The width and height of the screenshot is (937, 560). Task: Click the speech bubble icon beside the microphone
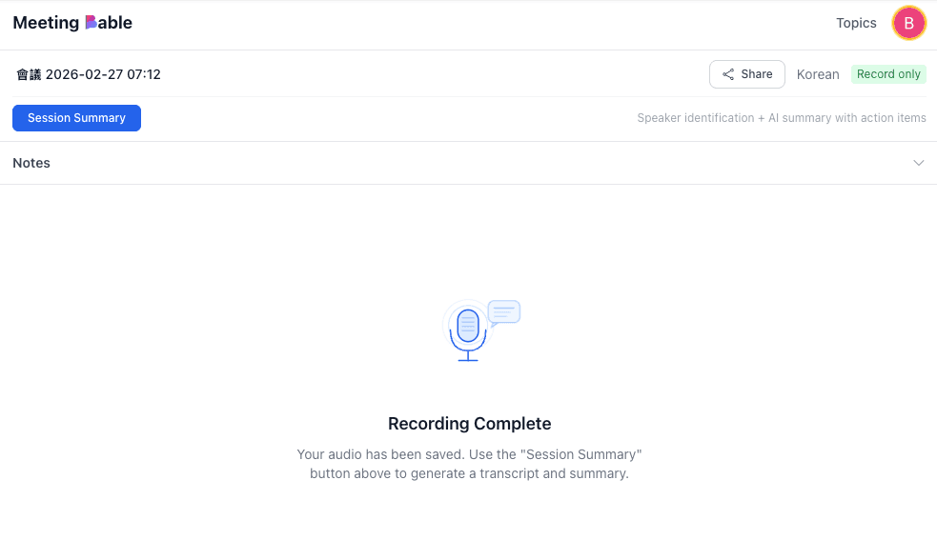503,312
